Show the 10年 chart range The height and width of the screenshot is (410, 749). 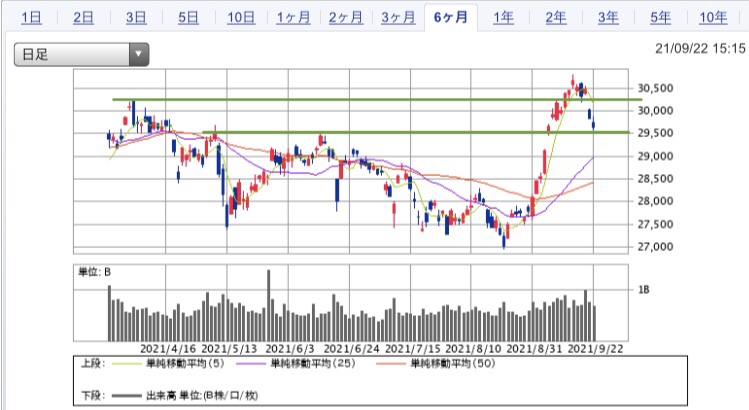(713, 18)
